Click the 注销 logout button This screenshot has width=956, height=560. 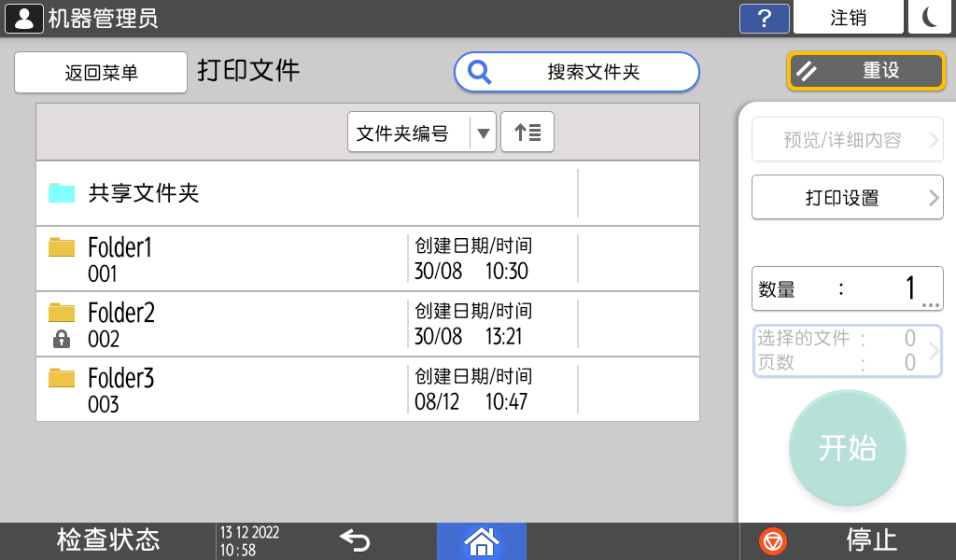point(848,18)
